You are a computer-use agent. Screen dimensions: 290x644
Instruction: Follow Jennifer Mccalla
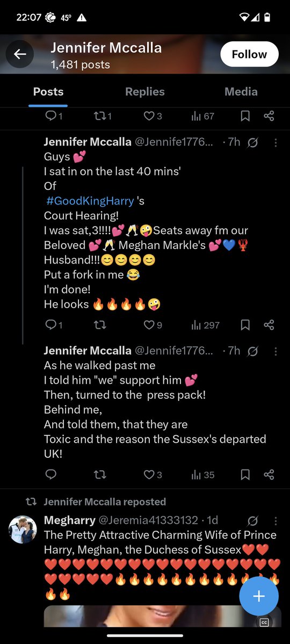(249, 54)
